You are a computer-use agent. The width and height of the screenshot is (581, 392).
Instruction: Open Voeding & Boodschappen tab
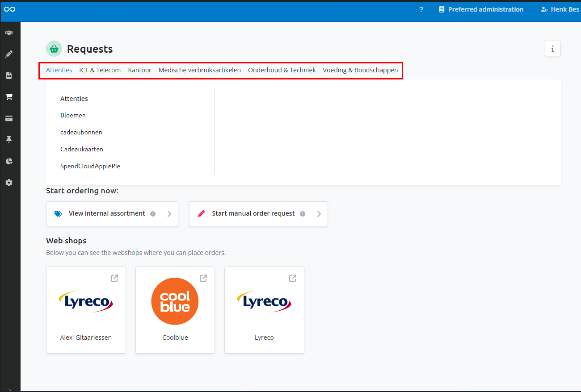360,70
